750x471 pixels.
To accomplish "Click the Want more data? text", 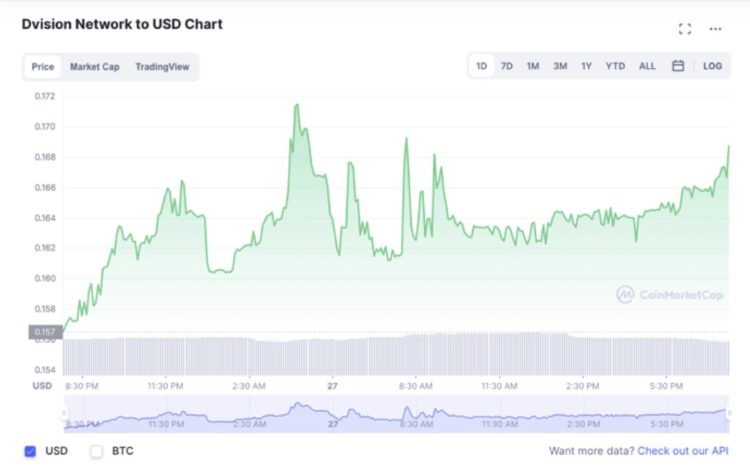I will (591, 451).
